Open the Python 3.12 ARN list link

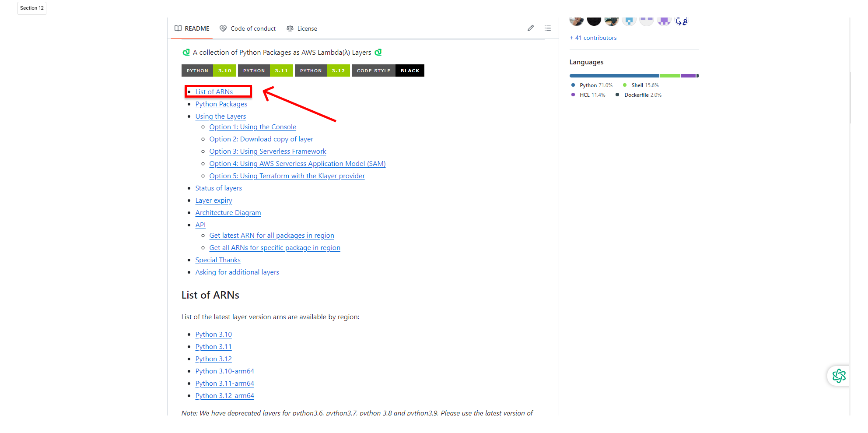213,359
